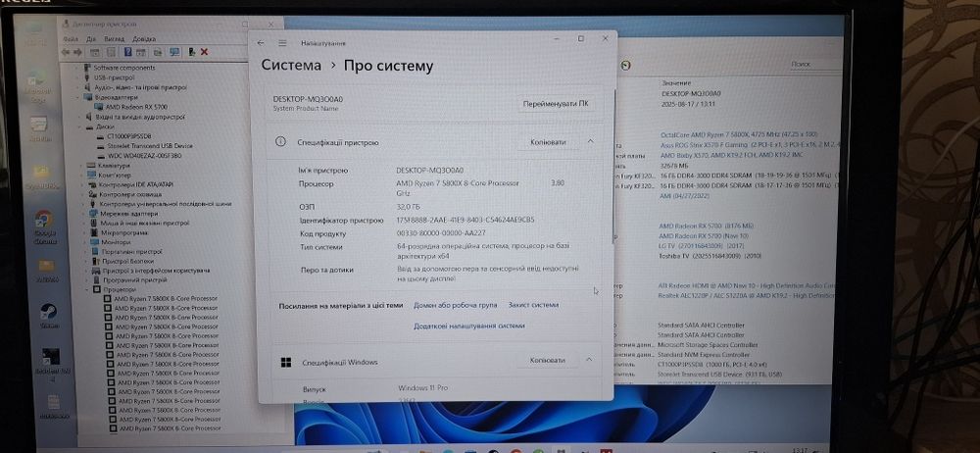
Task: Click the Software components category icon
Action: click(x=87, y=68)
